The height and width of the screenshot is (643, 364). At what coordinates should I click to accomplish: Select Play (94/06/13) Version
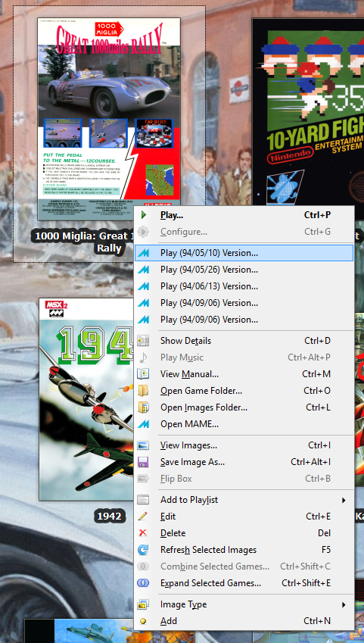[244, 286]
